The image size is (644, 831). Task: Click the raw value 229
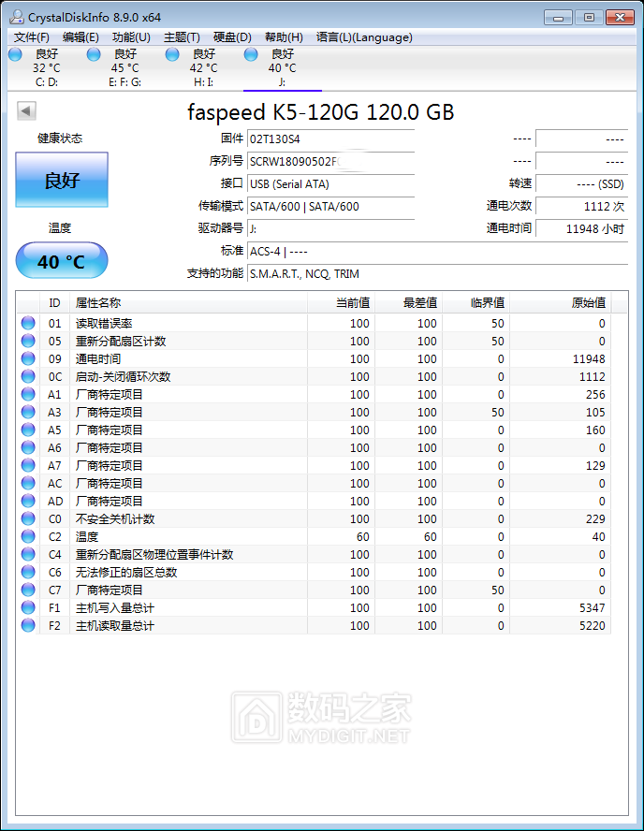(x=595, y=518)
